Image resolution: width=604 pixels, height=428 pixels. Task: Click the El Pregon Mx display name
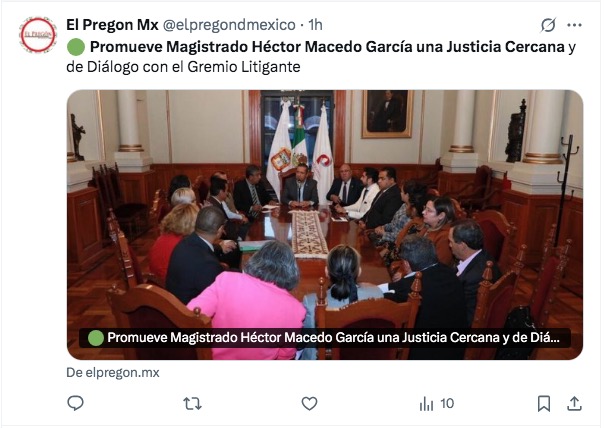(x=112, y=25)
